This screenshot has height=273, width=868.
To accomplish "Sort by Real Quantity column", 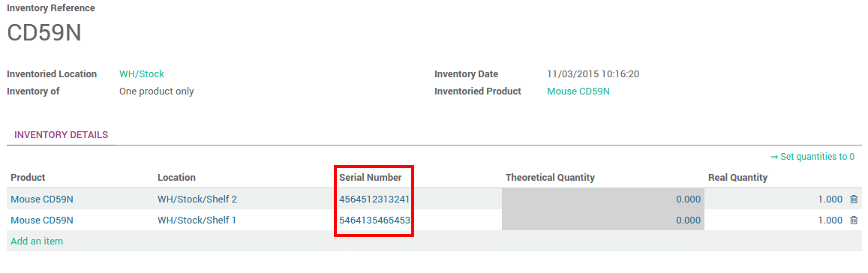I will (738, 178).
